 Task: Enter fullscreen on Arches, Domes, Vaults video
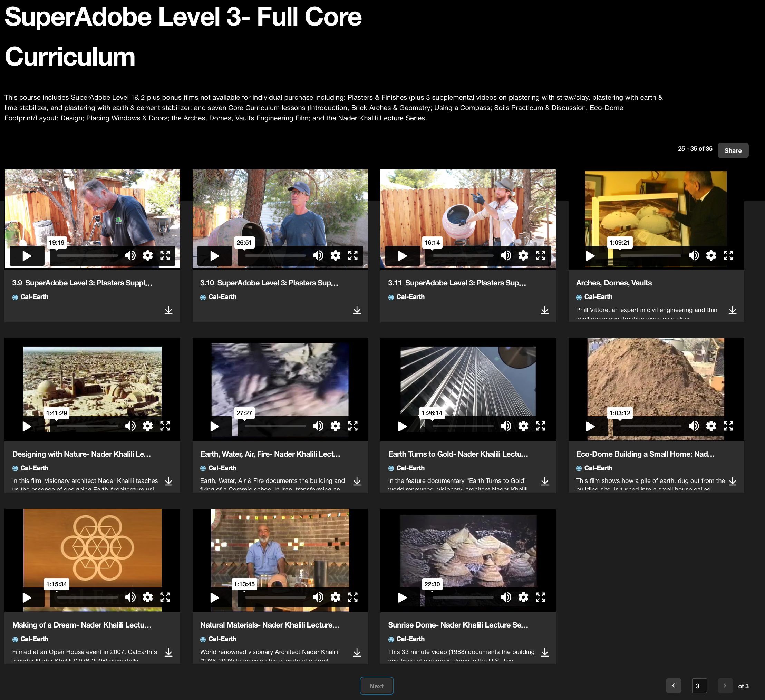coord(728,256)
